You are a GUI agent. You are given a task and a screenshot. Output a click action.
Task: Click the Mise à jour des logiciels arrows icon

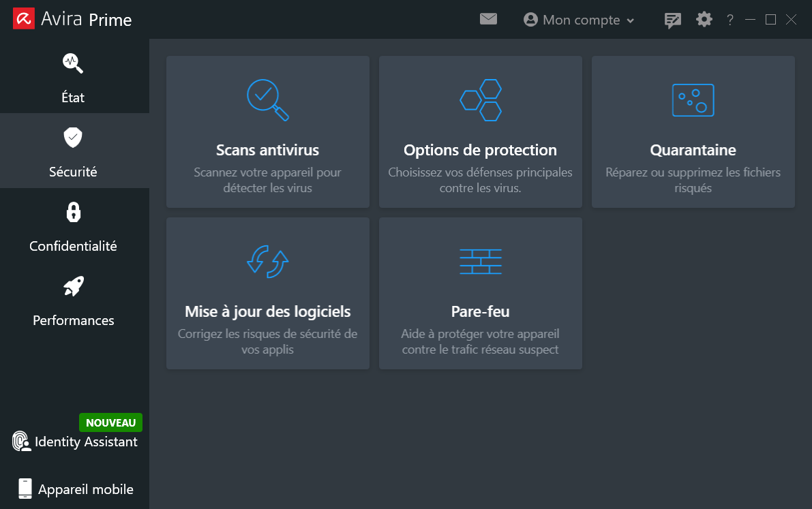pyautogui.click(x=267, y=261)
